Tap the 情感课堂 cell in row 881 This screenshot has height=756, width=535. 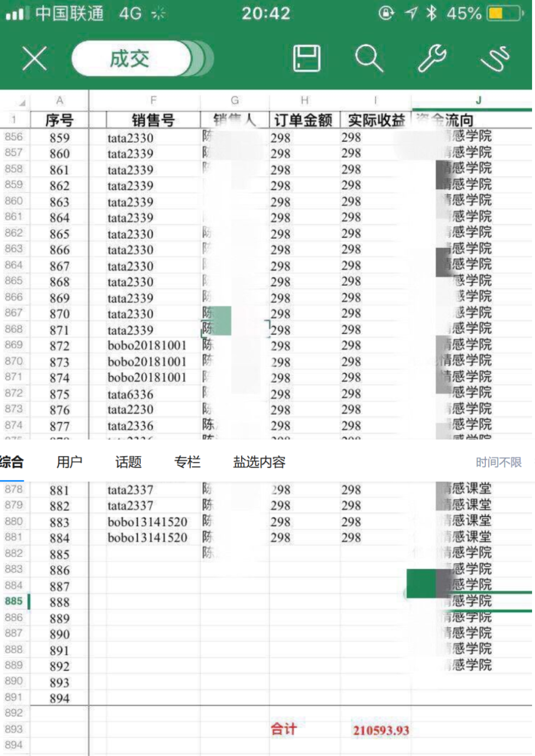[467, 536]
